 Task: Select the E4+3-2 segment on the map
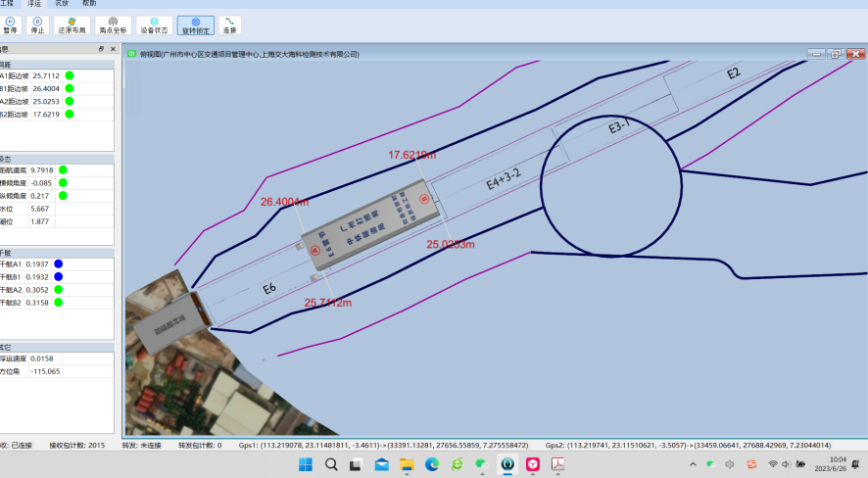(504, 178)
